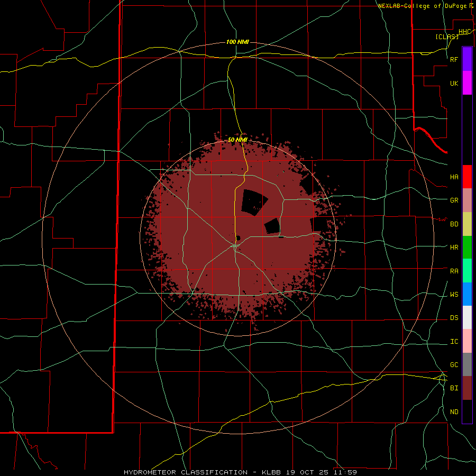Click the BI legend label
This screenshot has height=476, width=476.
(454, 388)
